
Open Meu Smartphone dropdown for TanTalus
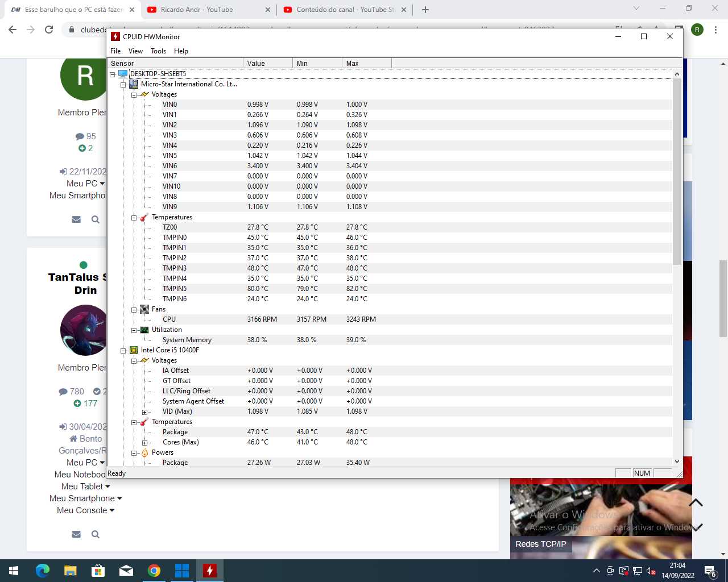click(86, 498)
